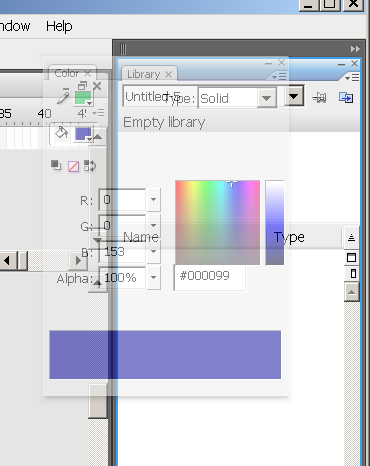Toggle the sort order button beside Type column
370x466 pixels.
pyautogui.click(x=351, y=237)
